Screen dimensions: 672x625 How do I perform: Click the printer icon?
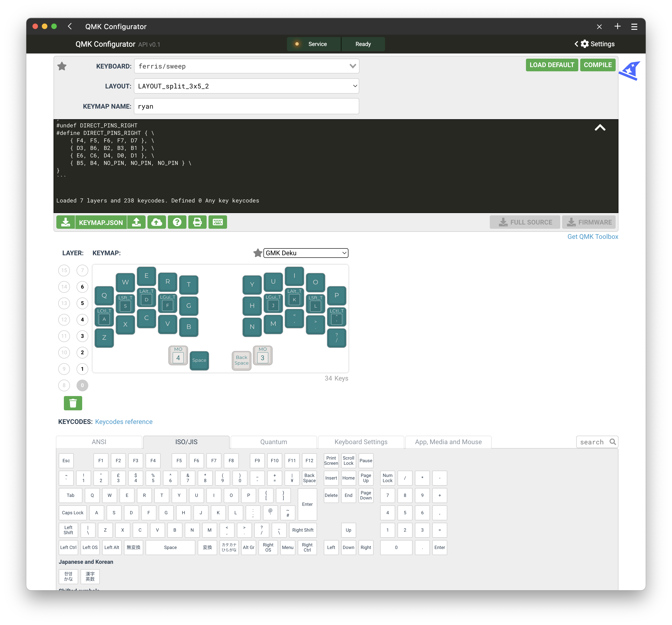point(197,222)
